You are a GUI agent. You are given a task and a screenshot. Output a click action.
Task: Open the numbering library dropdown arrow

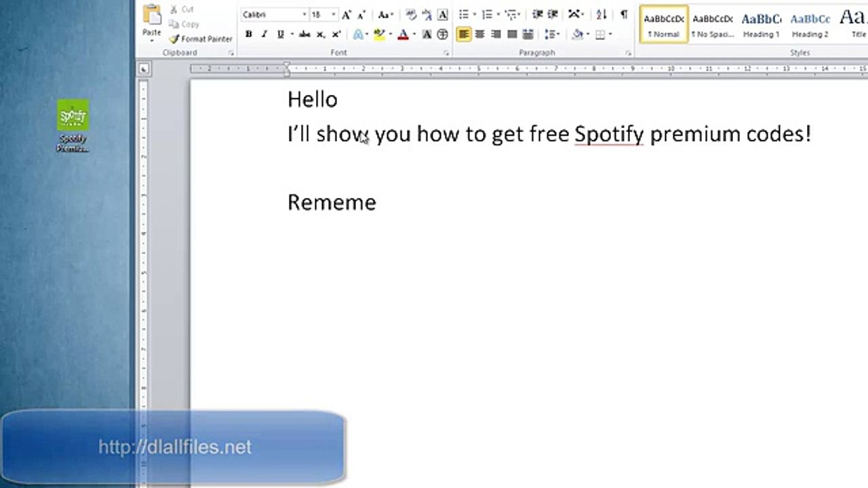pos(498,14)
